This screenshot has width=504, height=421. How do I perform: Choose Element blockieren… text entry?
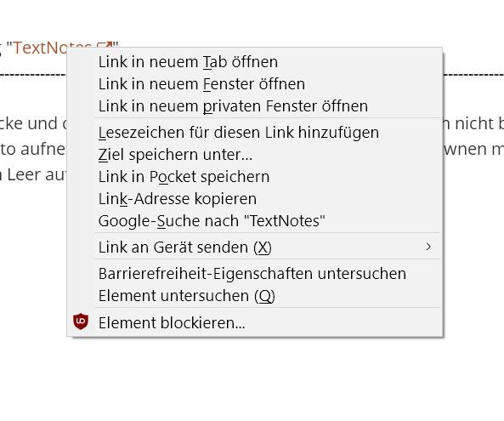tap(172, 323)
